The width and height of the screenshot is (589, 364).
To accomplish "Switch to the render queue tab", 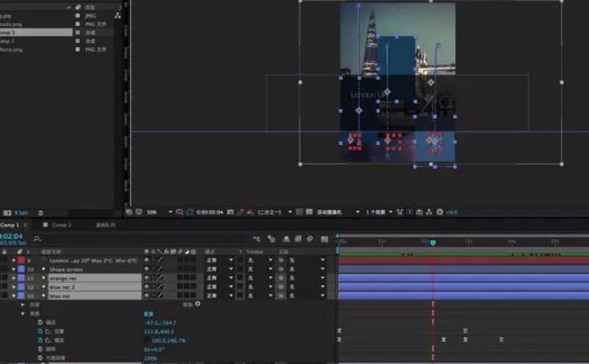I will (x=106, y=225).
